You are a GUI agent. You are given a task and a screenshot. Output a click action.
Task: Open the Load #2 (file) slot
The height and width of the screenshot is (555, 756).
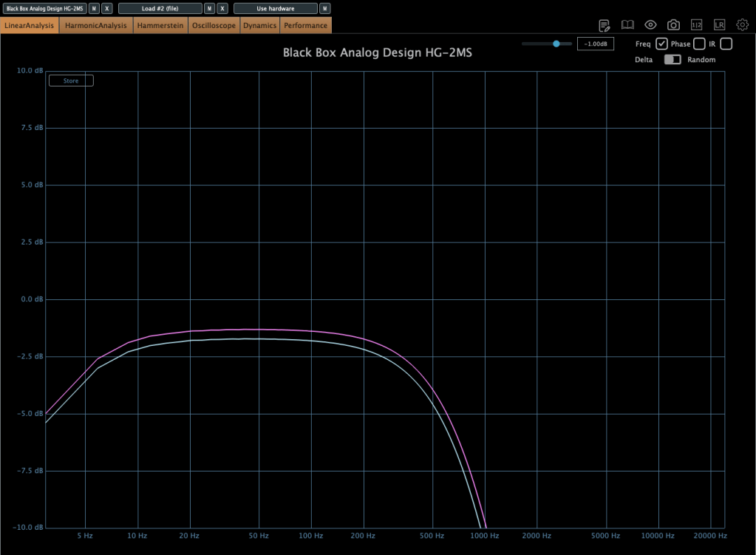[x=160, y=8]
